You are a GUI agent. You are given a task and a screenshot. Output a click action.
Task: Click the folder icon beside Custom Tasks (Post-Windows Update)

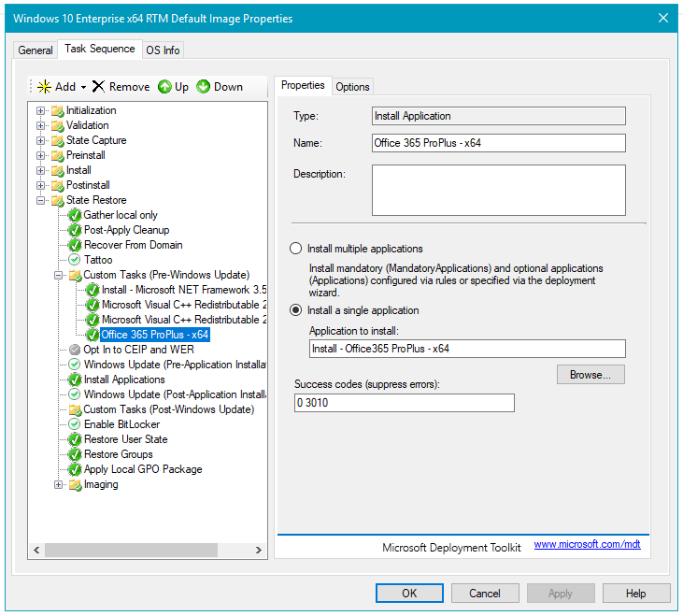[x=75, y=409]
